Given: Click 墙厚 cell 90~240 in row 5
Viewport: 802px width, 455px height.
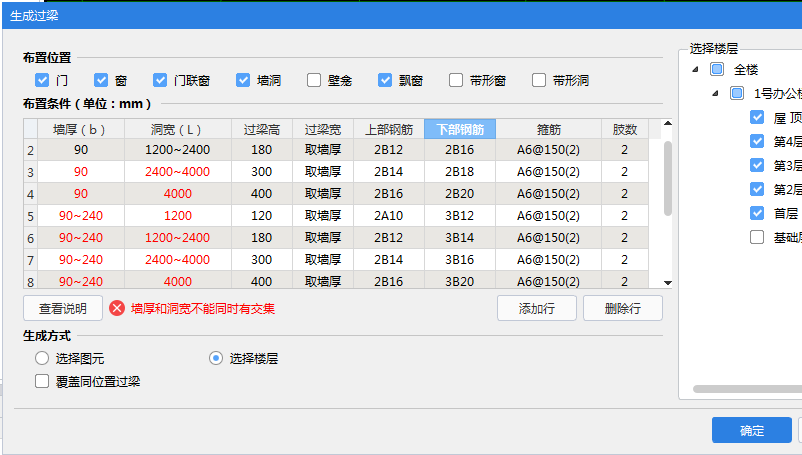Looking at the screenshot, I should [x=81, y=216].
